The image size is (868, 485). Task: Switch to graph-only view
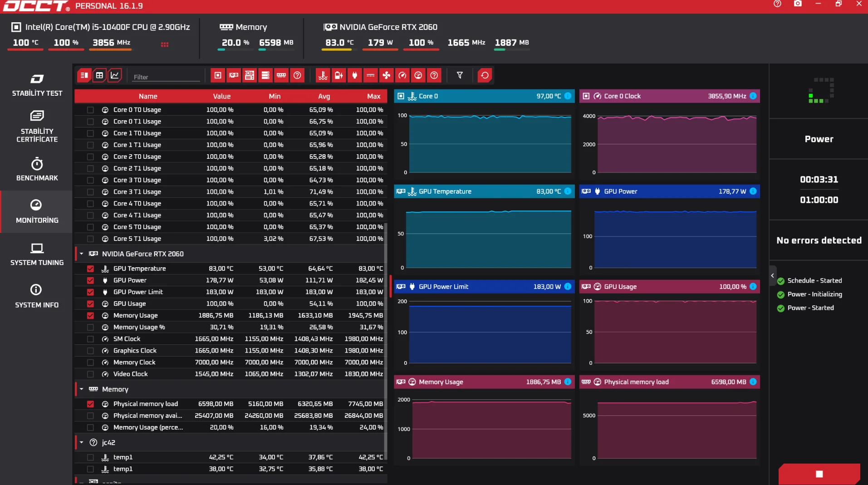tap(115, 75)
